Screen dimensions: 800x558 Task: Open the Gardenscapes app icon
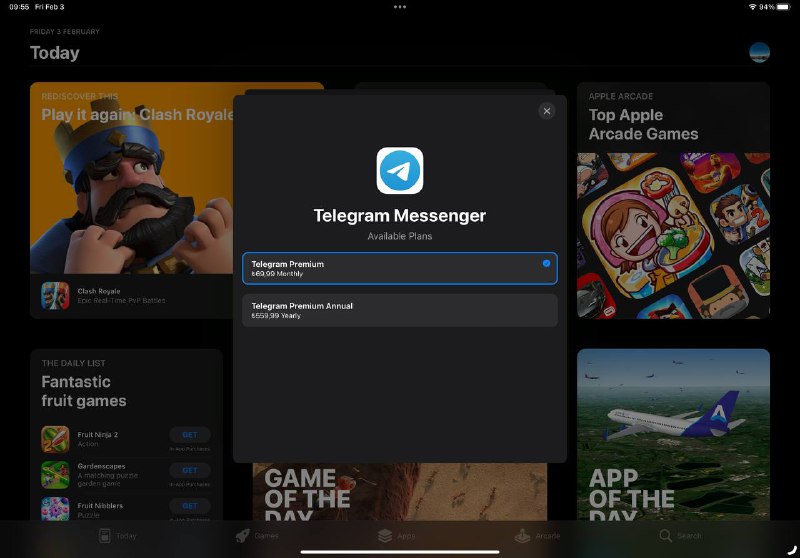coord(55,475)
